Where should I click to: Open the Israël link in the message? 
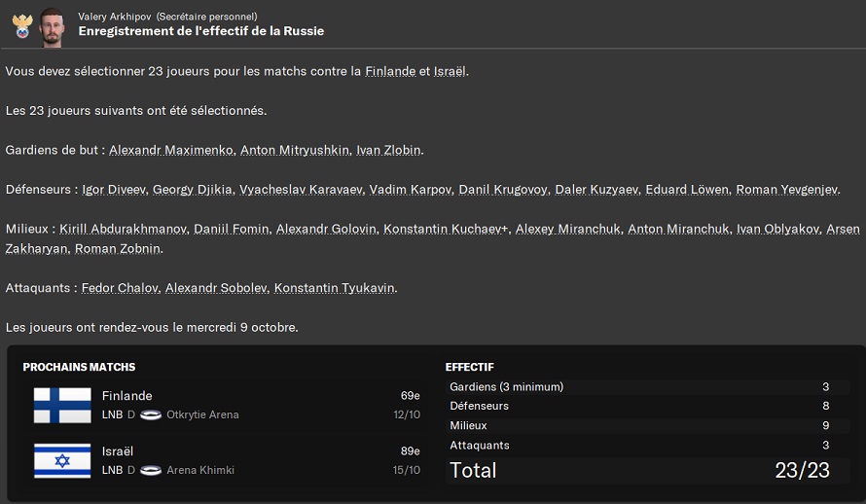(x=450, y=71)
